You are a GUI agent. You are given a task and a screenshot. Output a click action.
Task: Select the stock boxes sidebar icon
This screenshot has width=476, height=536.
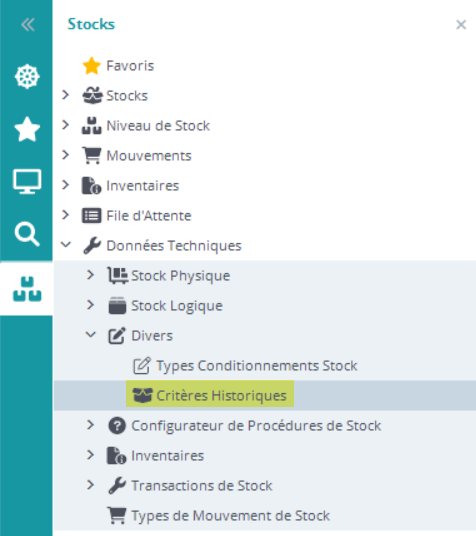point(27,290)
